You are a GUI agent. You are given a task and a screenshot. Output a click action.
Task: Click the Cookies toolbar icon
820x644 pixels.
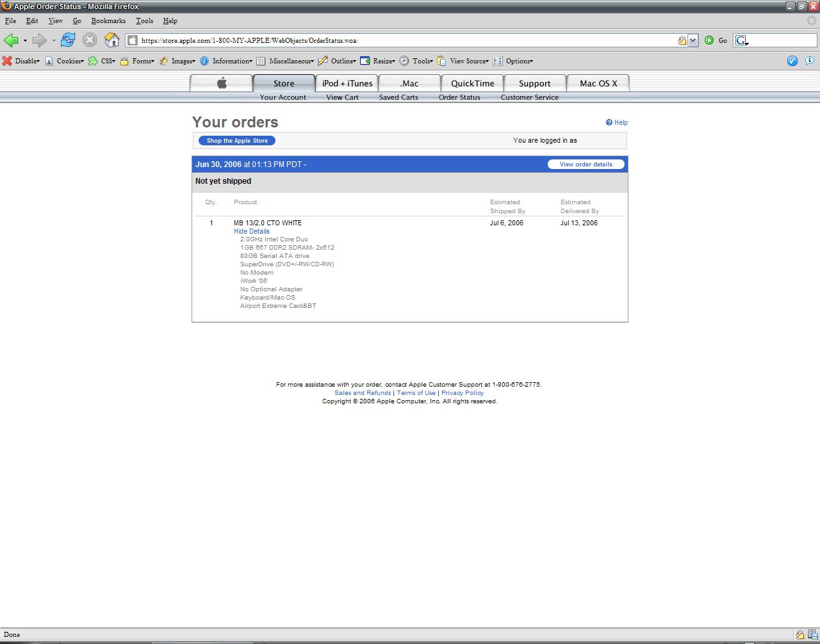pyautogui.click(x=49, y=61)
